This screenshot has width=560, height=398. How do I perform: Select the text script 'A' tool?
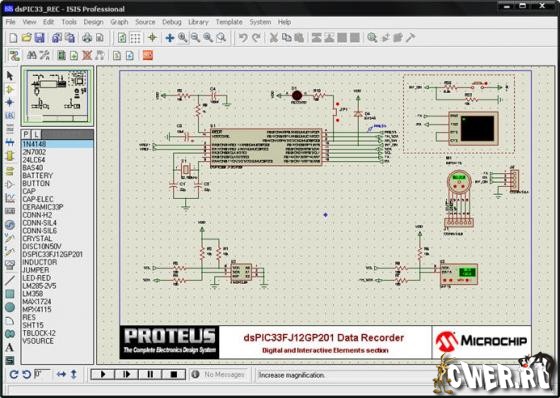coord(10,348)
